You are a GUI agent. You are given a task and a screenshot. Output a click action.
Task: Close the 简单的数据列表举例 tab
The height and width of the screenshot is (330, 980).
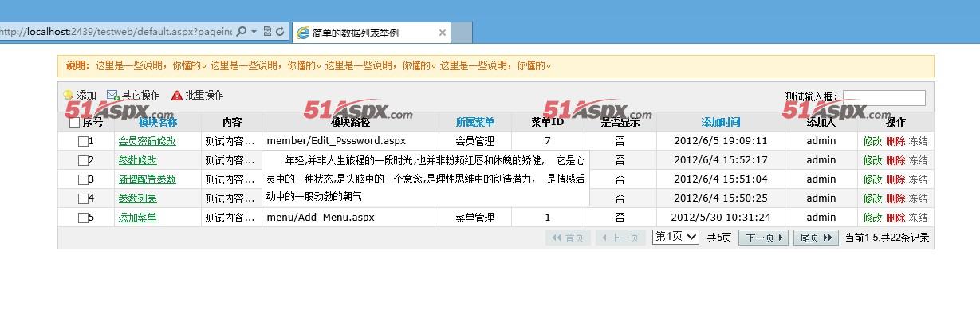(443, 33)
